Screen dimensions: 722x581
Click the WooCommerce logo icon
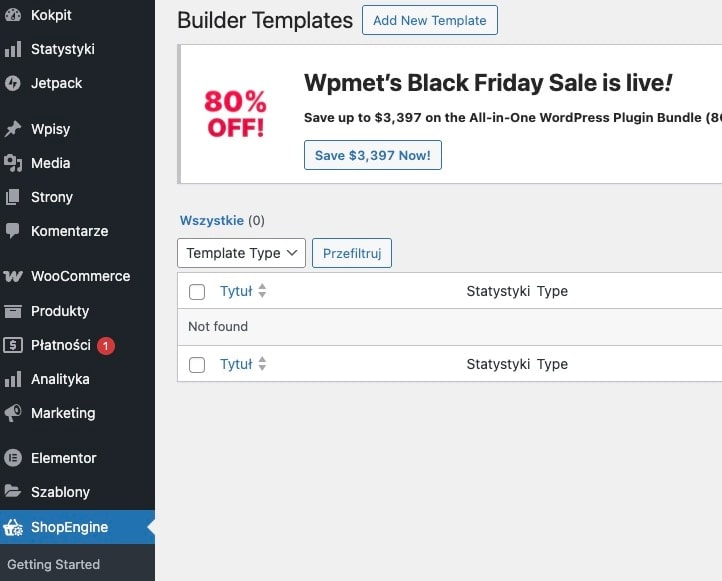(x=13, y=277)
